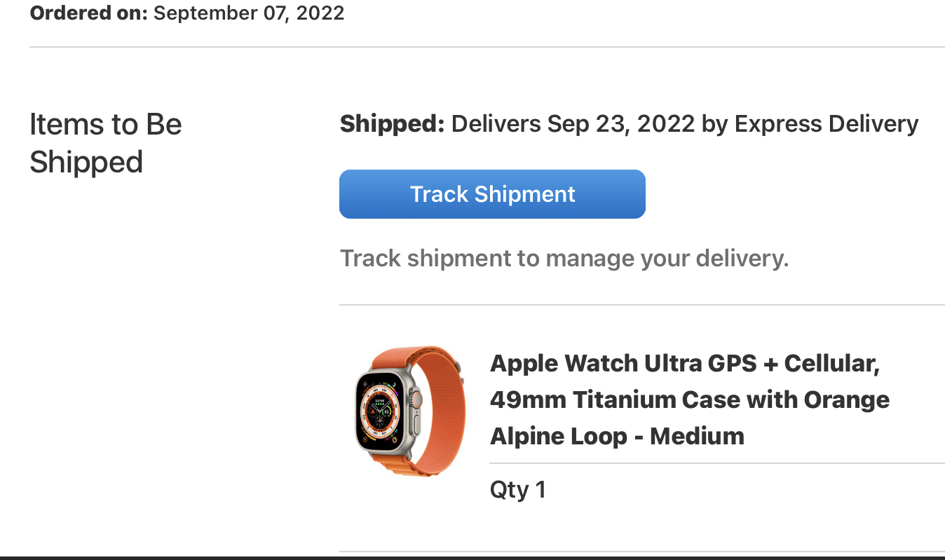Click the order date September 07, 2022

249,13
